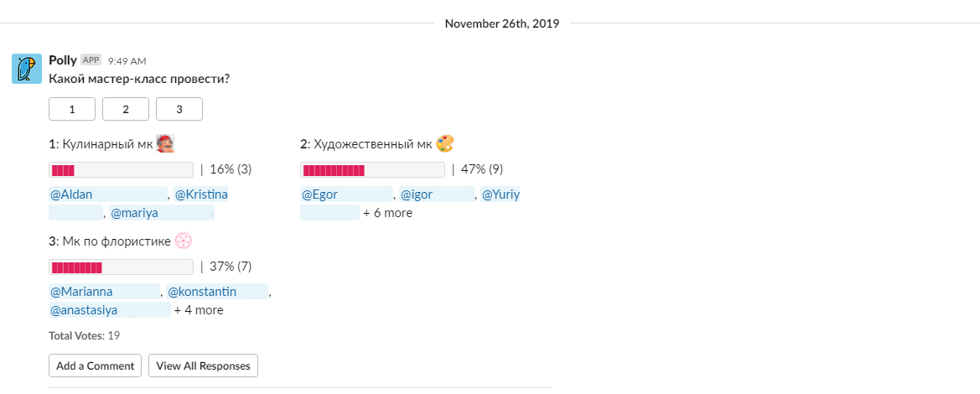Vote for option 1
Viewport: 980px width, 394px height.
click(72, 109)
